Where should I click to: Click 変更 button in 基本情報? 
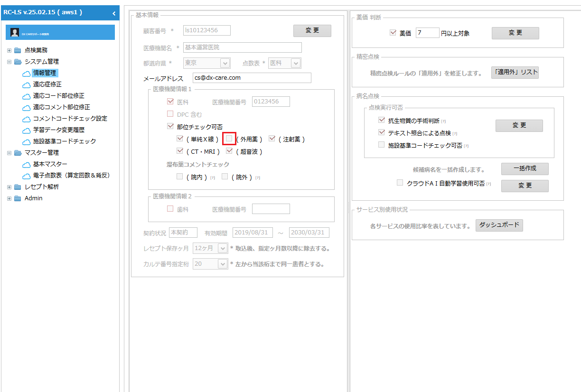(312, 30)
